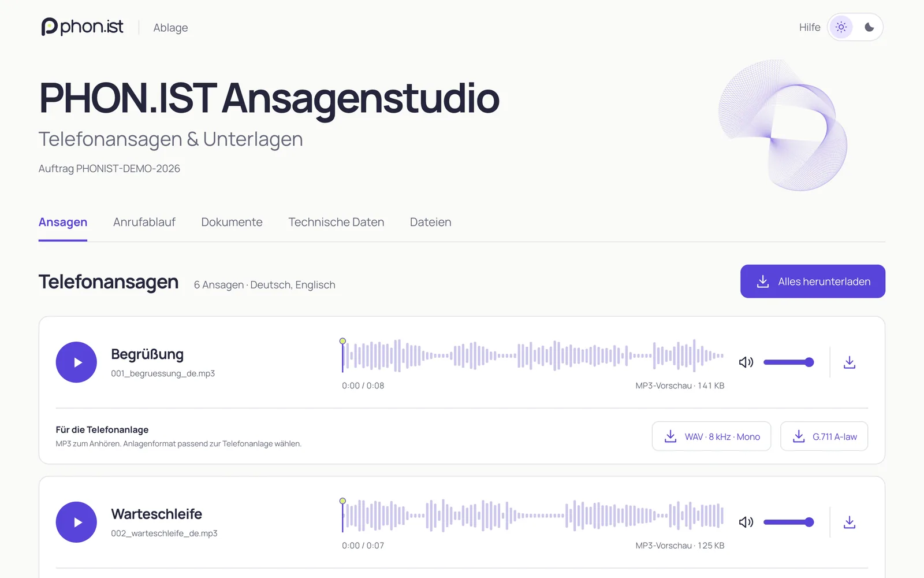Click filename 002_warteschleife_de.mp3
Screen dimensions: 924x578
pyautogui.click(x=164, y=533)
